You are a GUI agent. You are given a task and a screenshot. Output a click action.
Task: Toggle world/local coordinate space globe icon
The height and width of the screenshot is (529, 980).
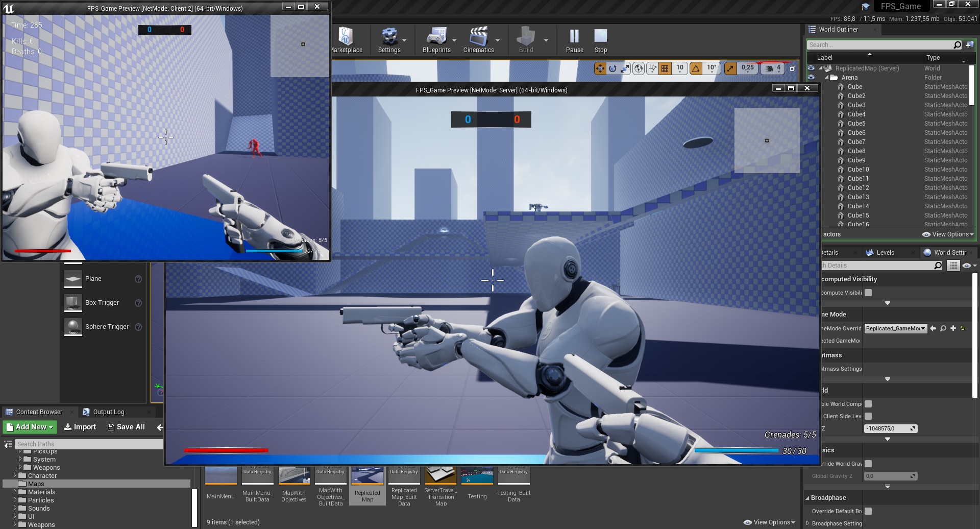click(639, 68)
